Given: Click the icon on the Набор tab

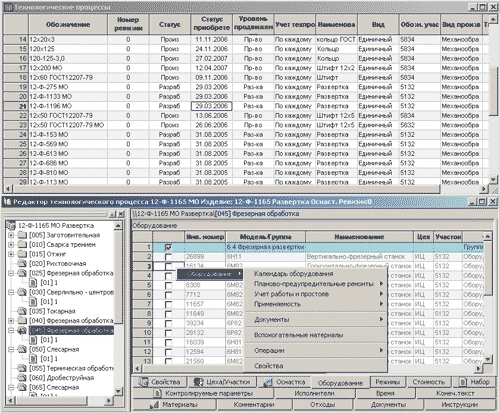Looking at the screenshot, I should (x=463, y=382).
